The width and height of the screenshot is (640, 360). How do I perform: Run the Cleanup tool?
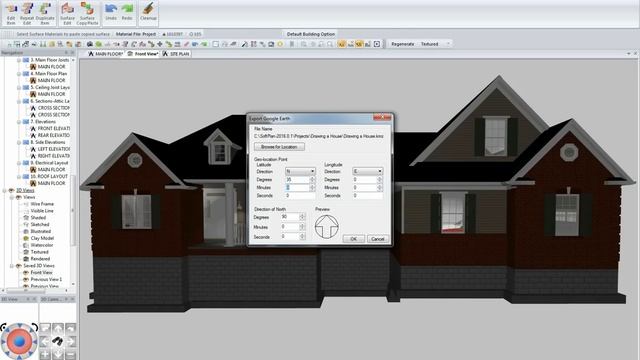point(148,12)
